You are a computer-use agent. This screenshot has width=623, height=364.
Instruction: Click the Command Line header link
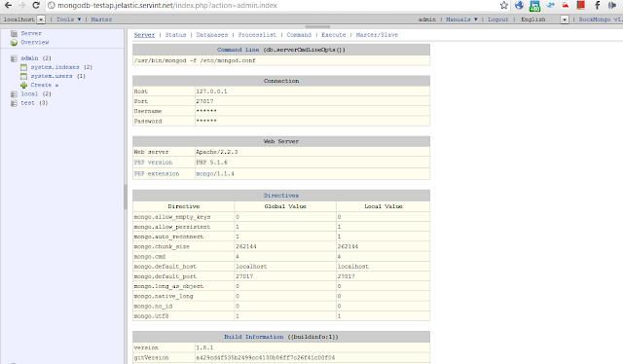click(x=238, y=50)
